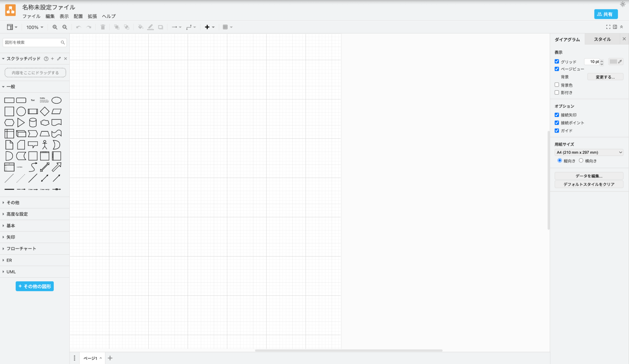Collapse the 一般 shape section
629x364 pixels.
(35, 87)
